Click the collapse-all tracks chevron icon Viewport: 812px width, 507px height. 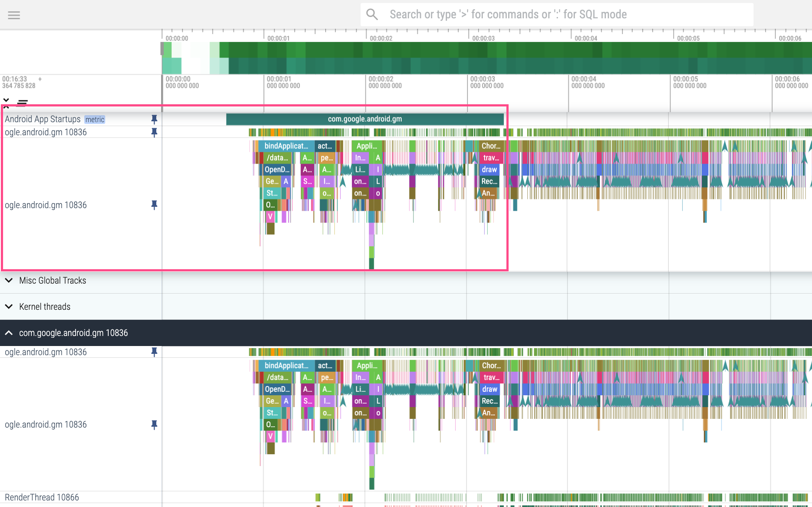tap(6, 101)
